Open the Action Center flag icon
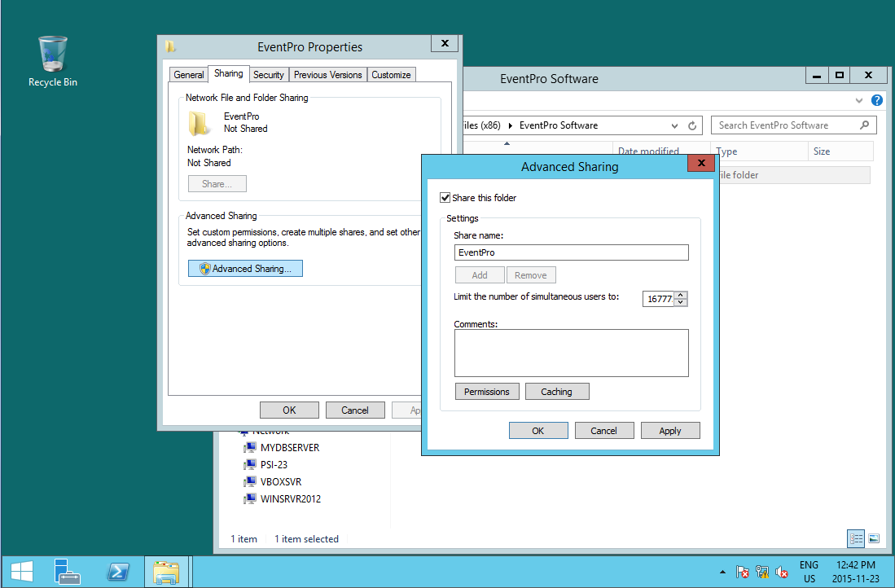Screen dimensions: 895x588 [x=742, y=572]
